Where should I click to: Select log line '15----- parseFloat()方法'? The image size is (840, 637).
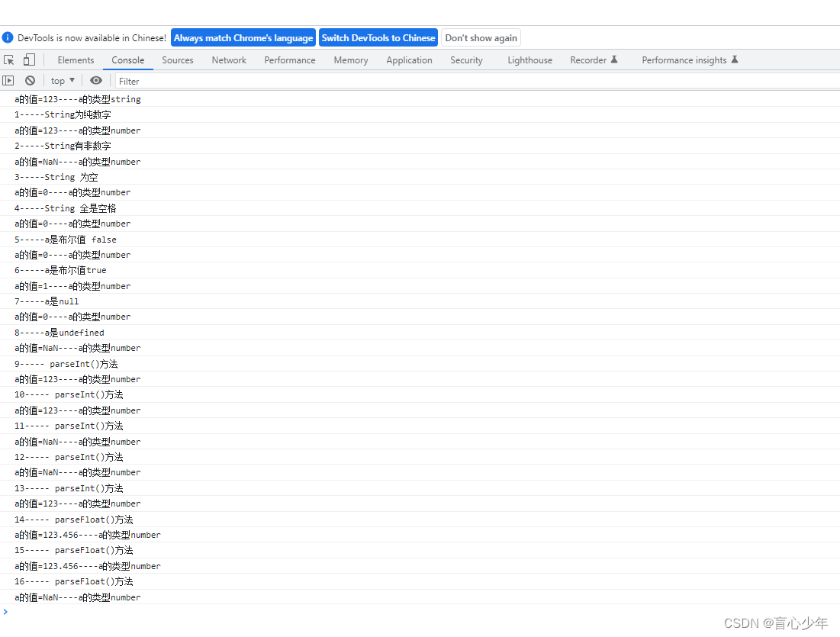74,550
